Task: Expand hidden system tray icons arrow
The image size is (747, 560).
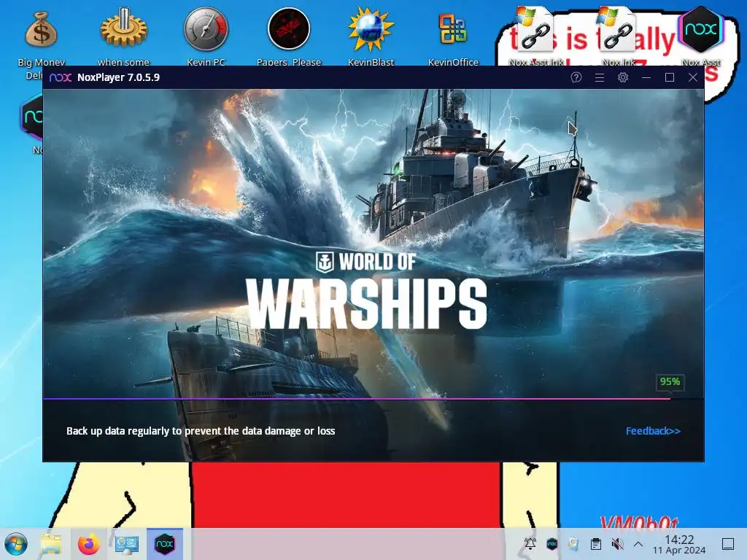Action: [x=638, y=544]
